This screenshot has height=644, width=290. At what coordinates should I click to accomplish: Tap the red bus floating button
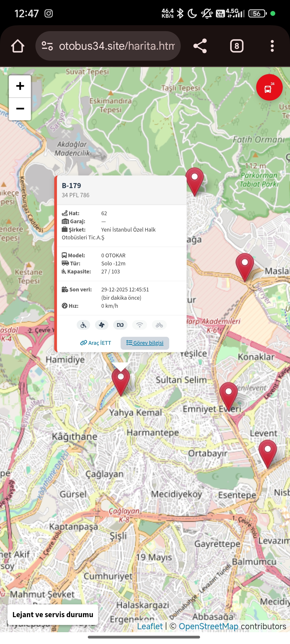point(269,87)
